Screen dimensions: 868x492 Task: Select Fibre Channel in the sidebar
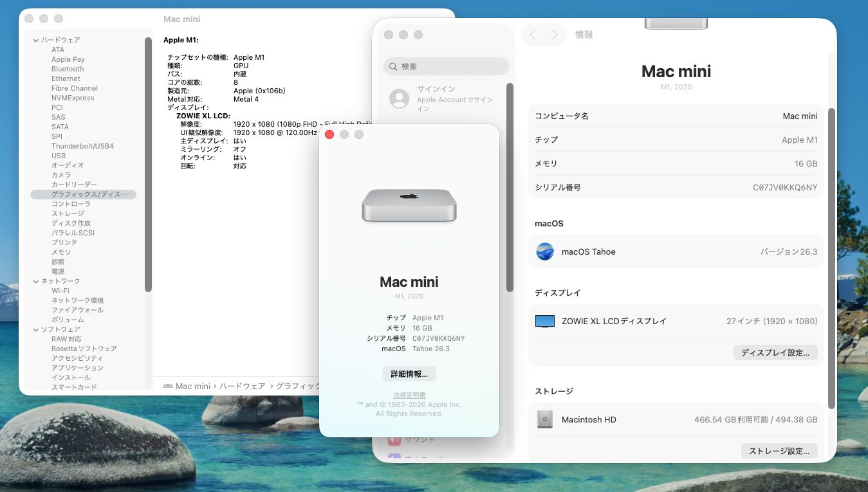[x=75, y=88]
